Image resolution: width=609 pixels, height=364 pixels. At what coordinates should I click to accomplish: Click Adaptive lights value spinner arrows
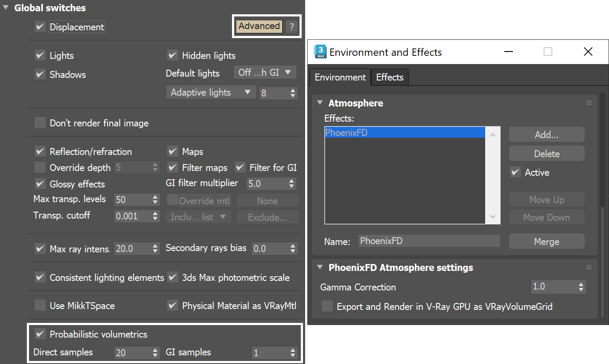tap(293, 93)
